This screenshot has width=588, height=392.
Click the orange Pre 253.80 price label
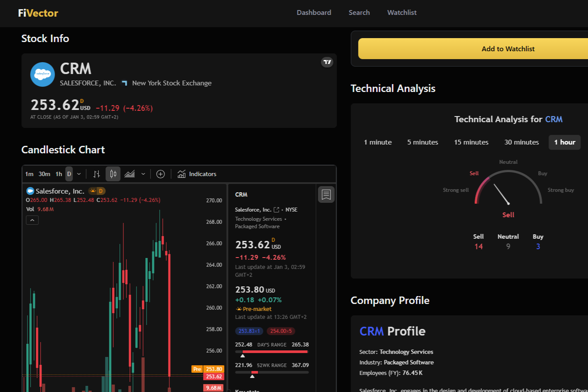208,369
